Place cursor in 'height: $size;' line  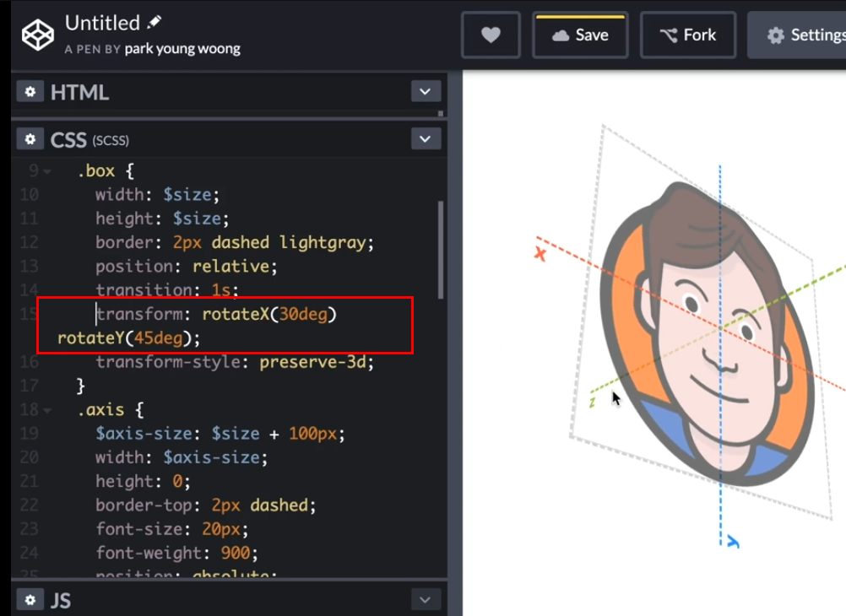tap(162, 219)
